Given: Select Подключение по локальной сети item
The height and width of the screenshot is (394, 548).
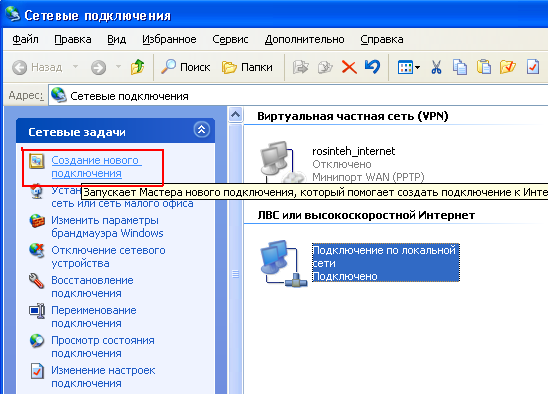Looking at the screenshot, I should tap(385, 263).
